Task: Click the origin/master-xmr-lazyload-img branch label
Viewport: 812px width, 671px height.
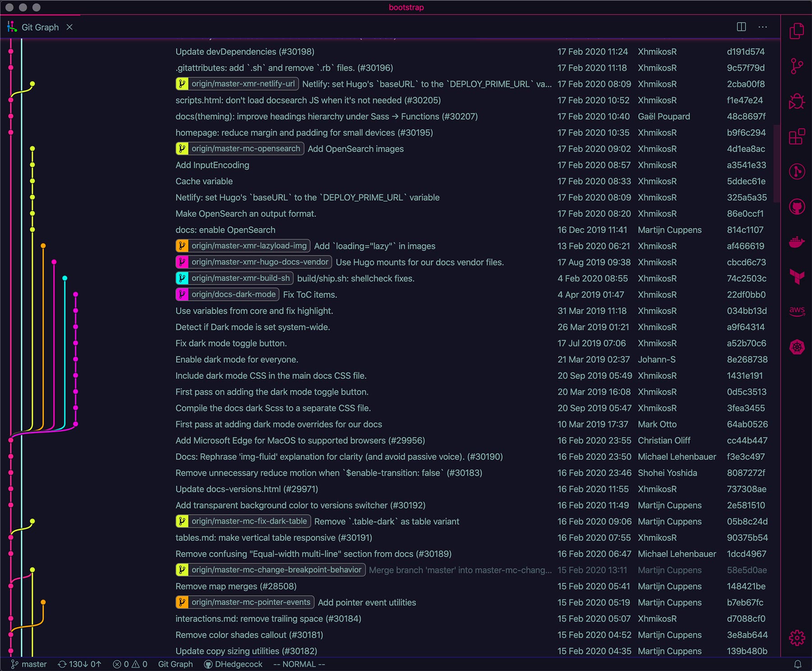Action: (x=243, y=246)
